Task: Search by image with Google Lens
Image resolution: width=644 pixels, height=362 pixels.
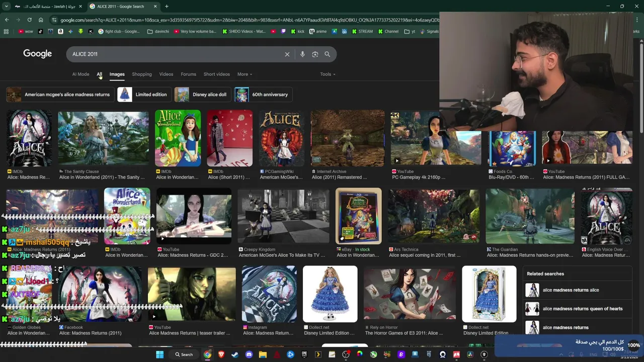Action: (x=315, y=54)
